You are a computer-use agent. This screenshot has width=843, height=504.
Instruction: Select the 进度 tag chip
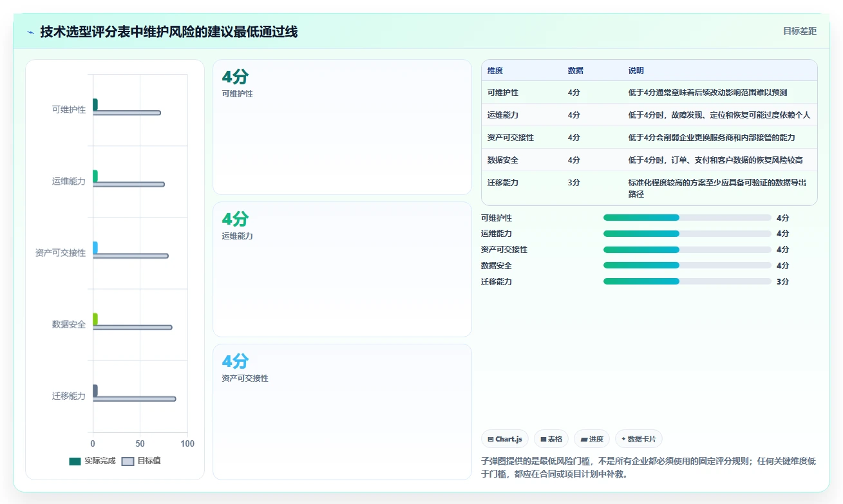click(x=592, y=439)
